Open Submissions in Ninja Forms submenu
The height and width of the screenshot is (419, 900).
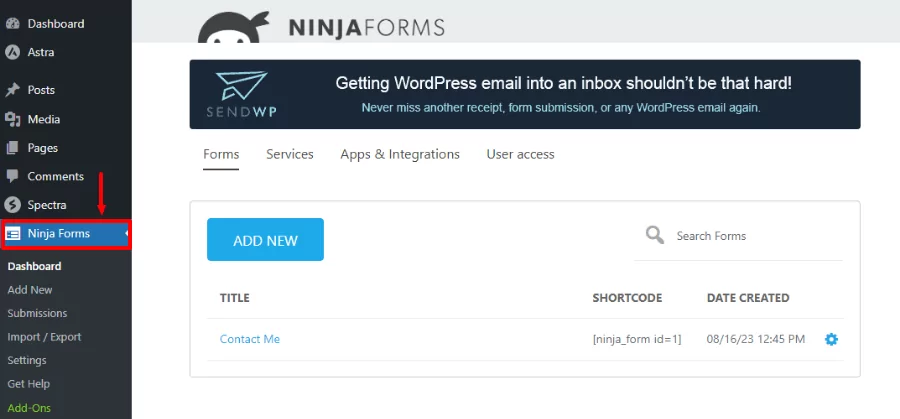[x=37, y=313]
